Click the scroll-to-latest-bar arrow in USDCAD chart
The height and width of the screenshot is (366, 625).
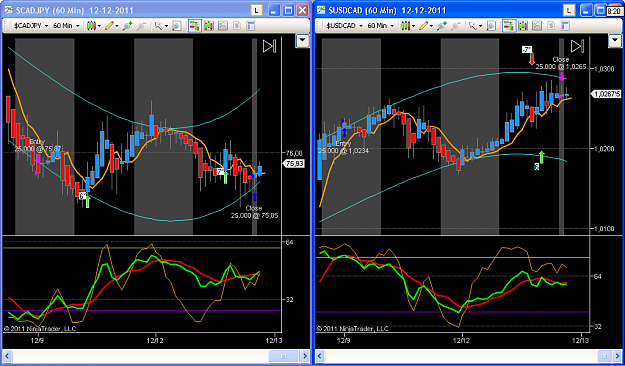pos(577,46)
